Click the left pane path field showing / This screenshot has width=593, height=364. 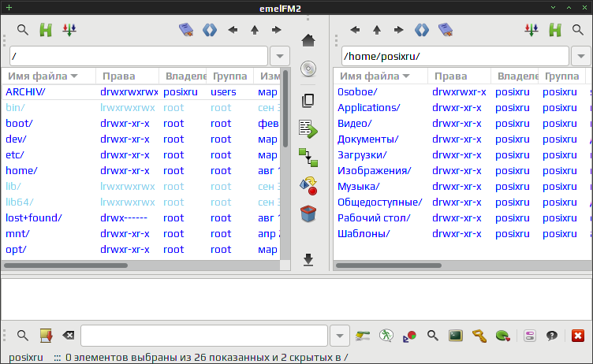tap(139, 56)
